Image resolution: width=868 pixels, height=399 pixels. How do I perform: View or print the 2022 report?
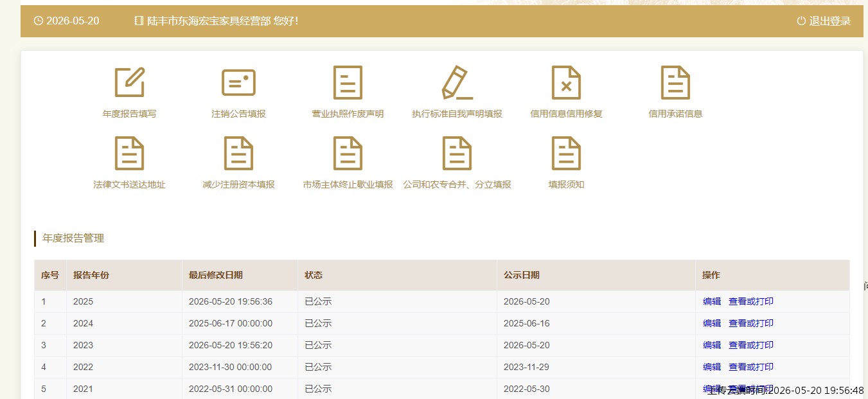(x=750, y=367)
